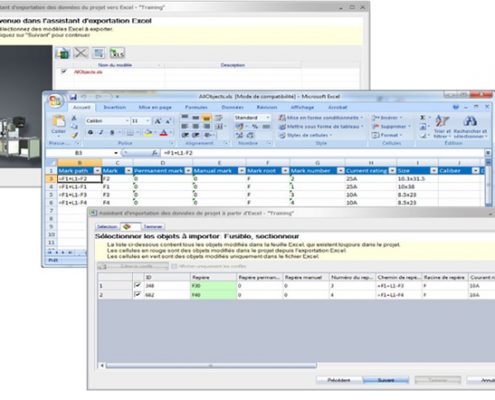Open the Standard number format dropdown
Screen dimensions: 495x400
tap(268, 118)
